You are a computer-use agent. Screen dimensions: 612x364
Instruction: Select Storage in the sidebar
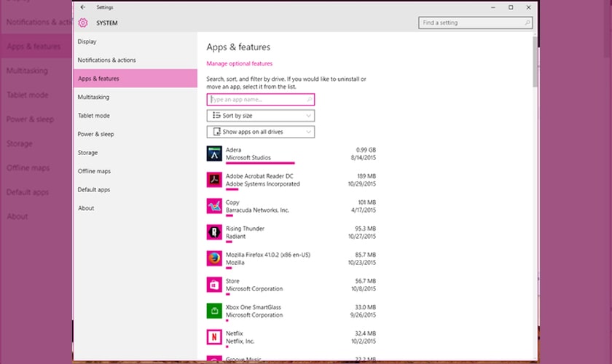87,153
